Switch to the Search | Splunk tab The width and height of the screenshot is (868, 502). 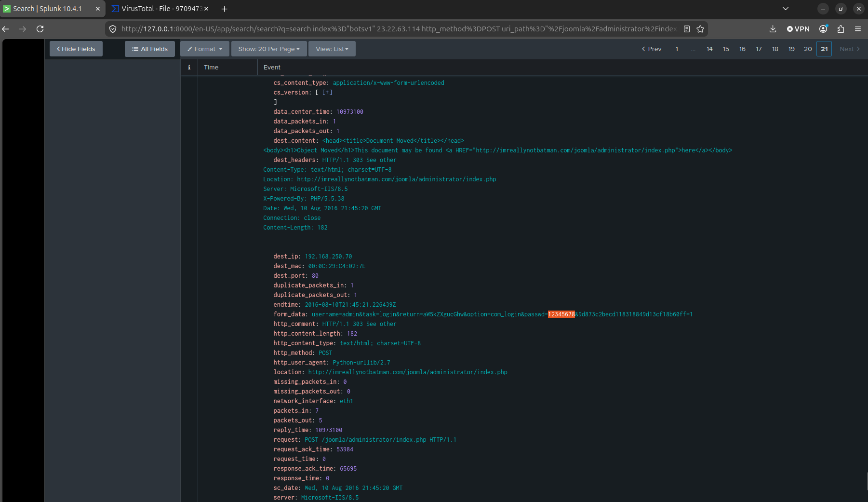[x=47, y=9]
